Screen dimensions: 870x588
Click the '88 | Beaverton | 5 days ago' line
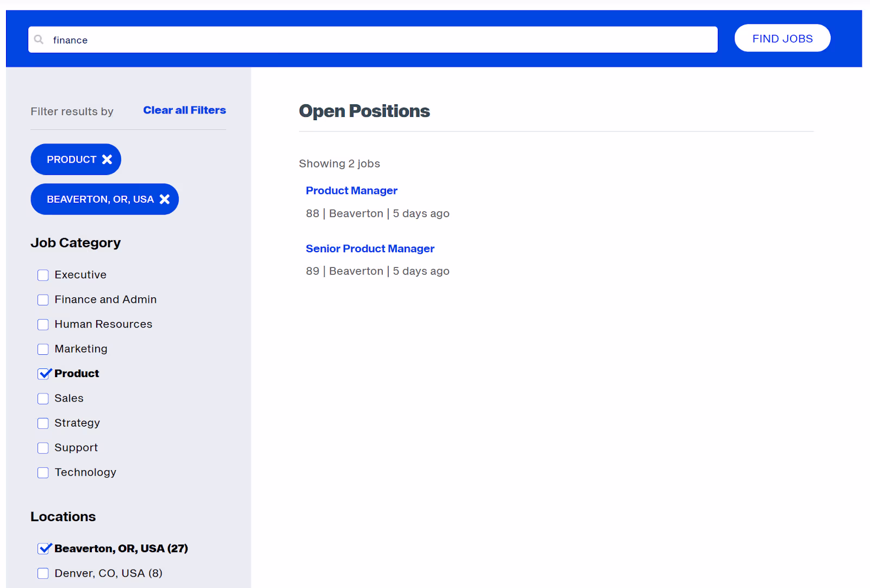[x=377, y=214]
